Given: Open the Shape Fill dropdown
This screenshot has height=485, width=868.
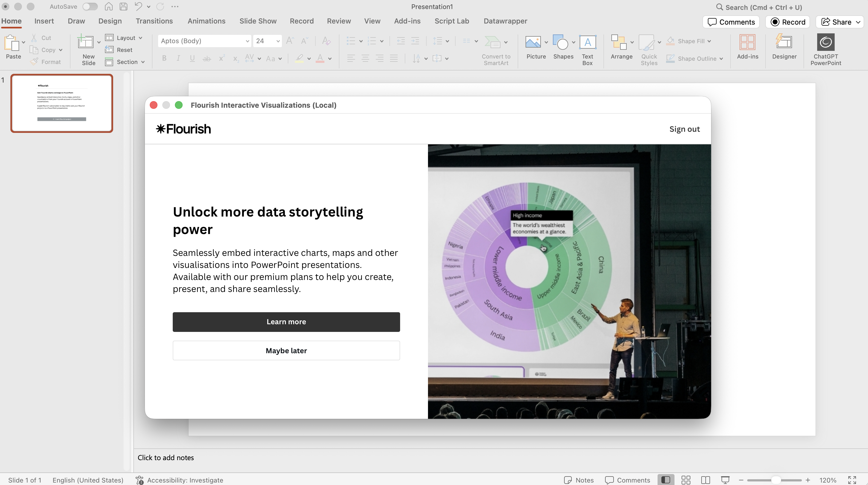Looking at the screenshot, I should click(709, 41).
